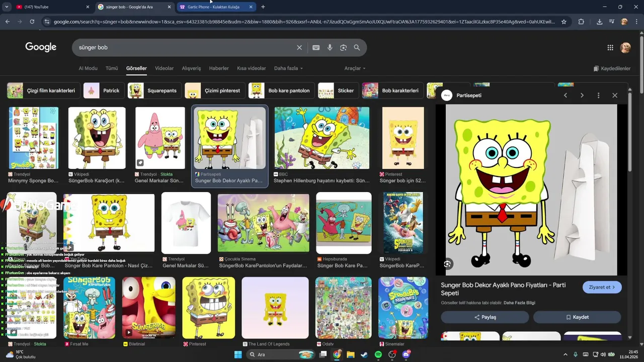Viewport: 644px width, 362px height.
Task: Open Chrome downloads
Action: [599, 22]
